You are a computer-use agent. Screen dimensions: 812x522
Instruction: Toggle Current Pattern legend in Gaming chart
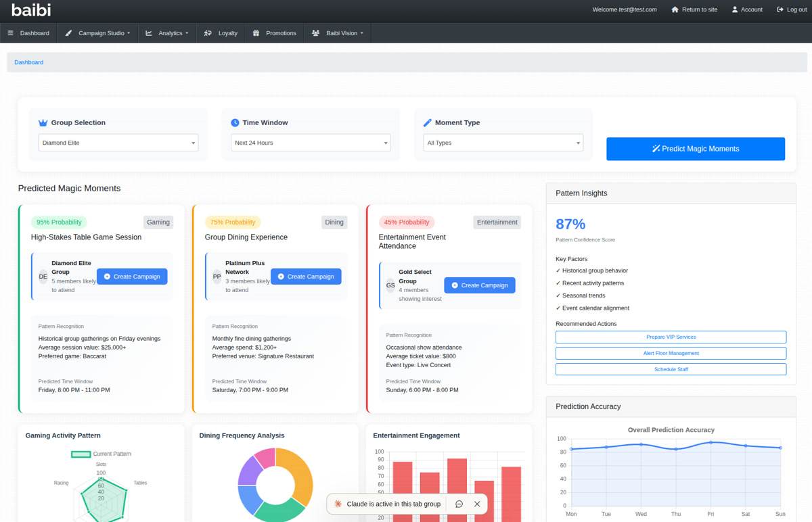pos(101,454)
